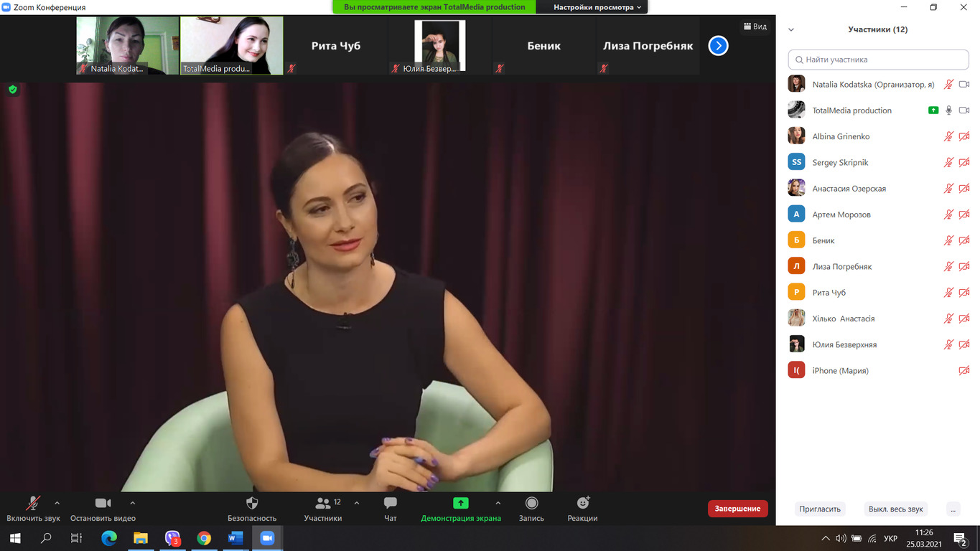The height and width of the screenshot is (551, 980).
Task: Select Юлия Безверхняя video thumbnail
Action: [439, 45]
